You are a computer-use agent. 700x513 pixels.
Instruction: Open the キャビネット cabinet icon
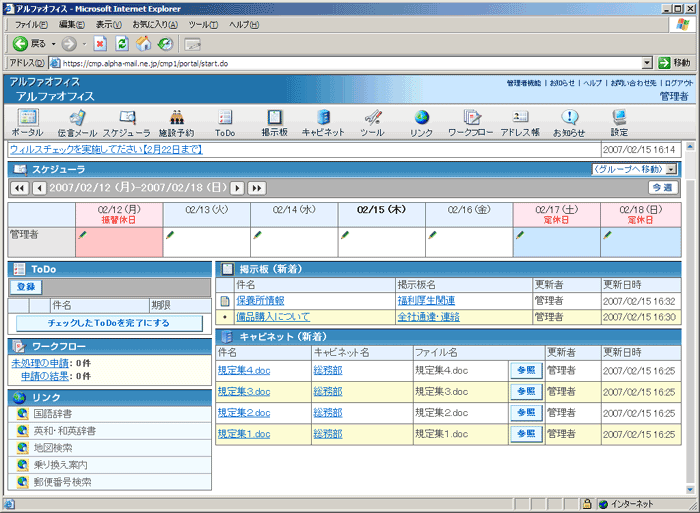323,123
